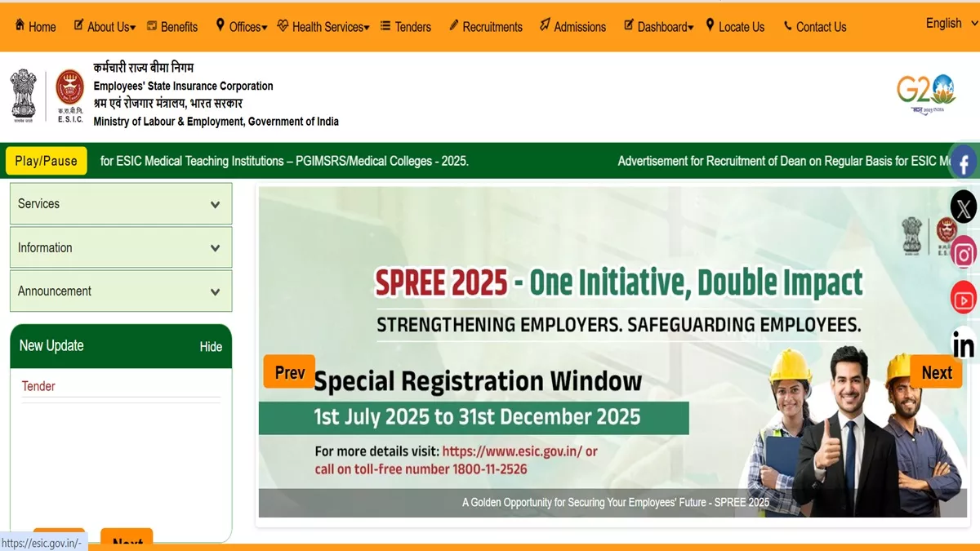
Task: Click the location pin beside Offices
Action: [220, 25]
